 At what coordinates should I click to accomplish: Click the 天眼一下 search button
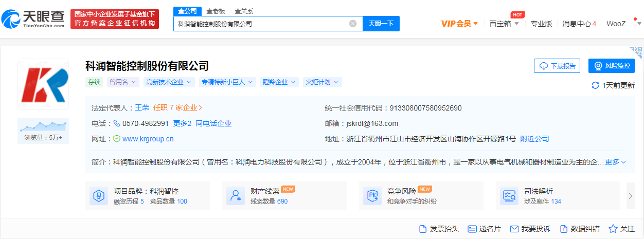point(381,24)
